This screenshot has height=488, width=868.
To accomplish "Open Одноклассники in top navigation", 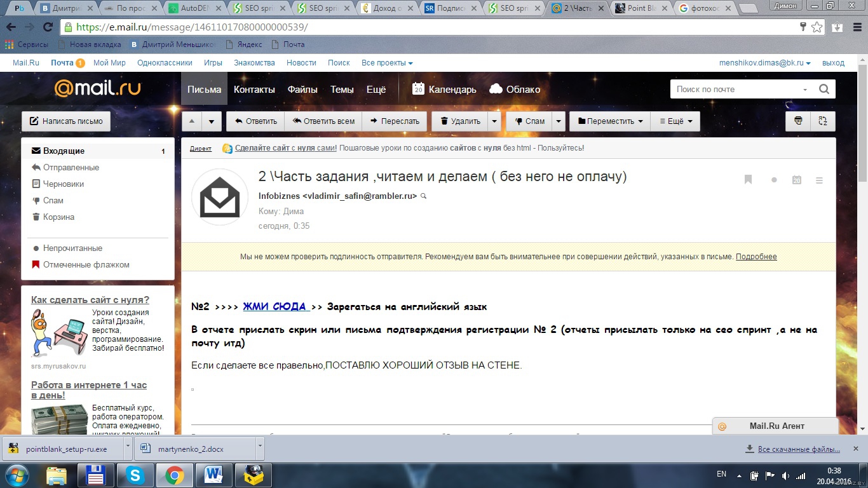I will (165, 63).
